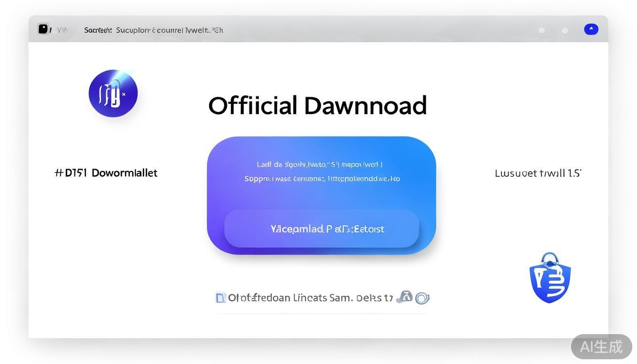Click the blue shield padlock icon

point(550,278)
